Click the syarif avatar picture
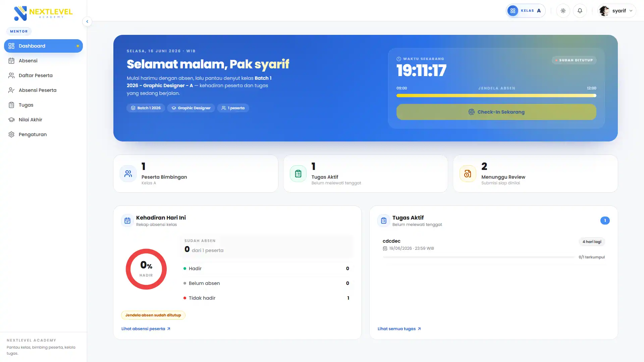The width and height of the screenshot is (644, 362). click(x=604, y=11)
